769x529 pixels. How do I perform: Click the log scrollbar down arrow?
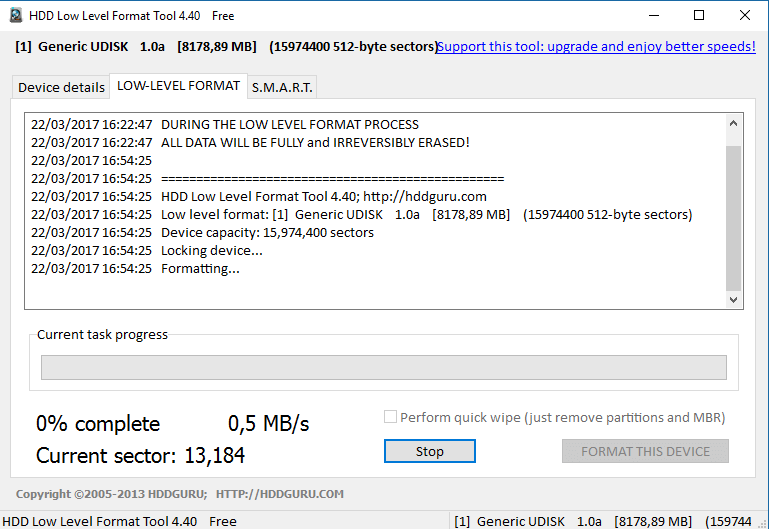[734, 300]
